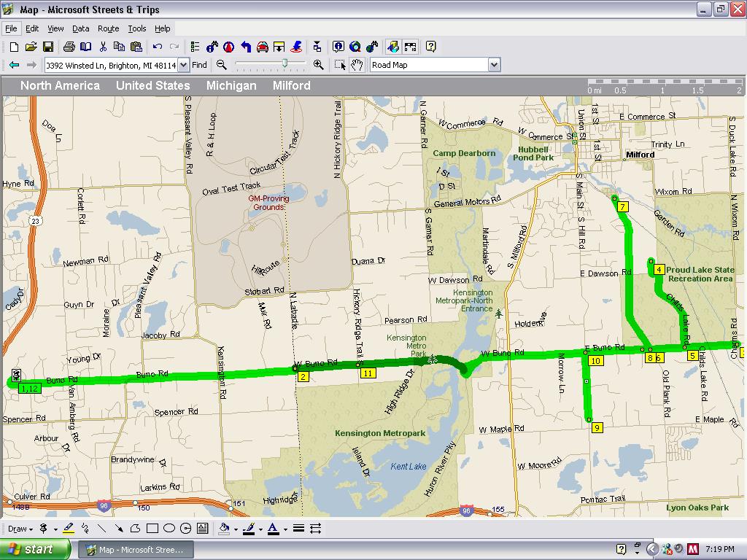Click the Windows start button
The width and height of the screenshot is (747, 560).
[35, 549]
